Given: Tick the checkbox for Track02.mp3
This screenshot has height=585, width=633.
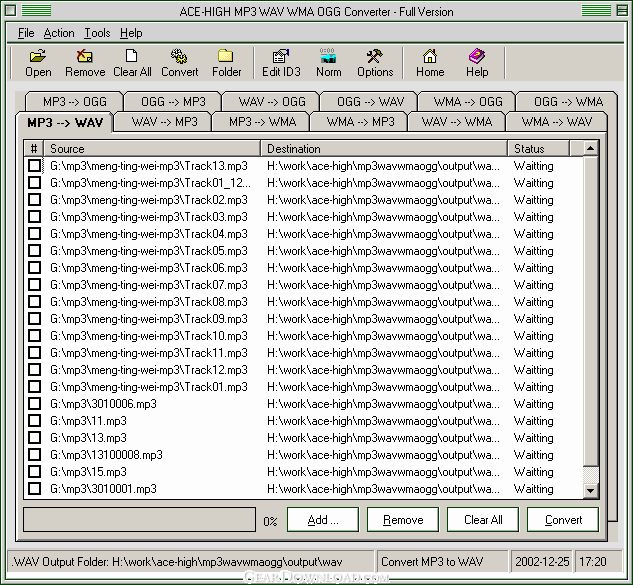Looking at the screenshot, I should click(x=35, y=199).
